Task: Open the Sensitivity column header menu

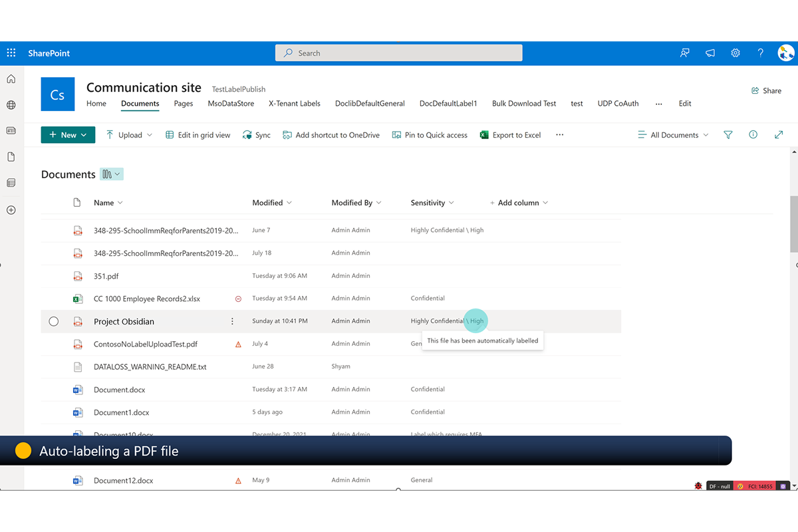Action: [x=432, y=203]
